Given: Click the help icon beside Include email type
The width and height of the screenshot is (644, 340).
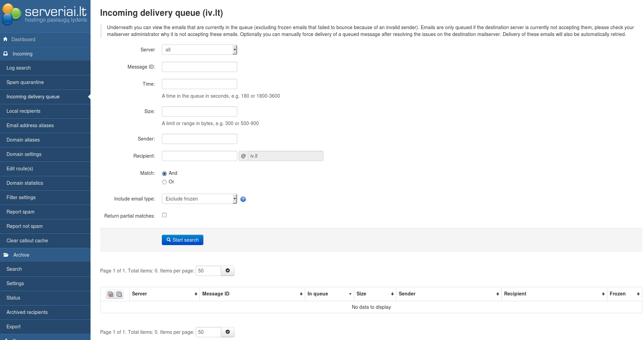Looking at the screenshot, I should tap(243, 199).
